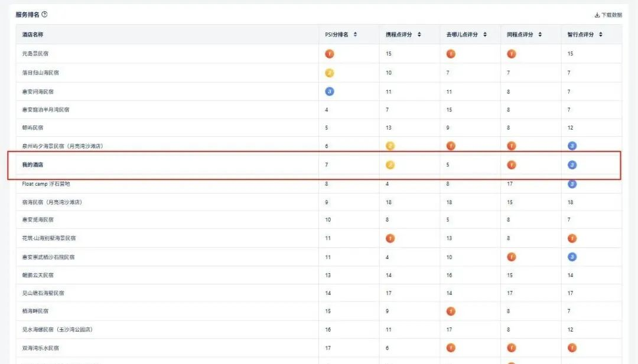Click 同程点评分 medal in 我的酒店 row

click(511, 165)
